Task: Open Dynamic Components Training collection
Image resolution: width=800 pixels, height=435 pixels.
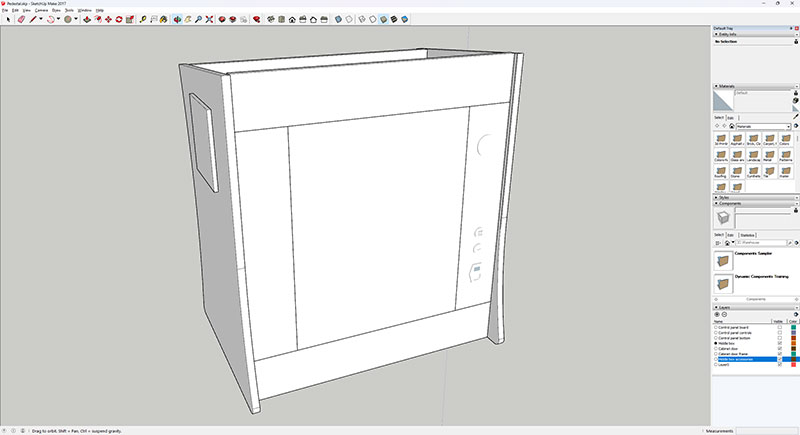Action: click(x=723, y=284)
